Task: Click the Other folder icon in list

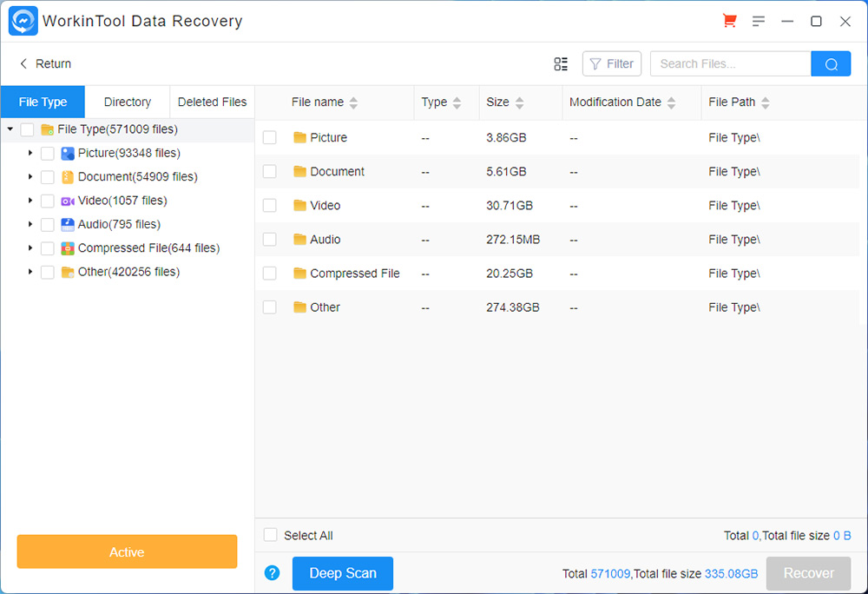Action: click(299, 307)
